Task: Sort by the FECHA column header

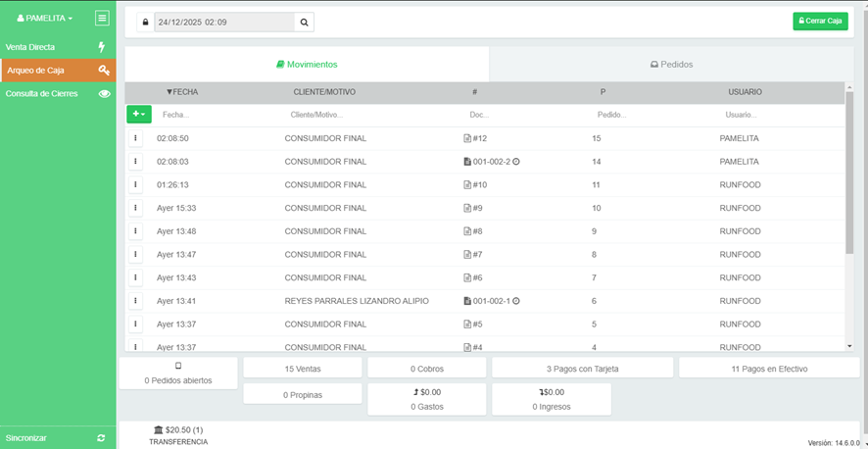Action: (x=182, y=92)
